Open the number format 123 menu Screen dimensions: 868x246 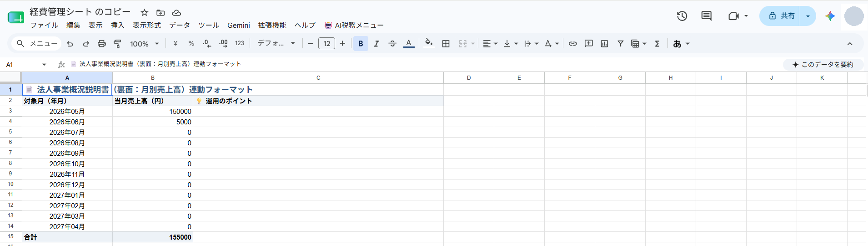point(240,43)
